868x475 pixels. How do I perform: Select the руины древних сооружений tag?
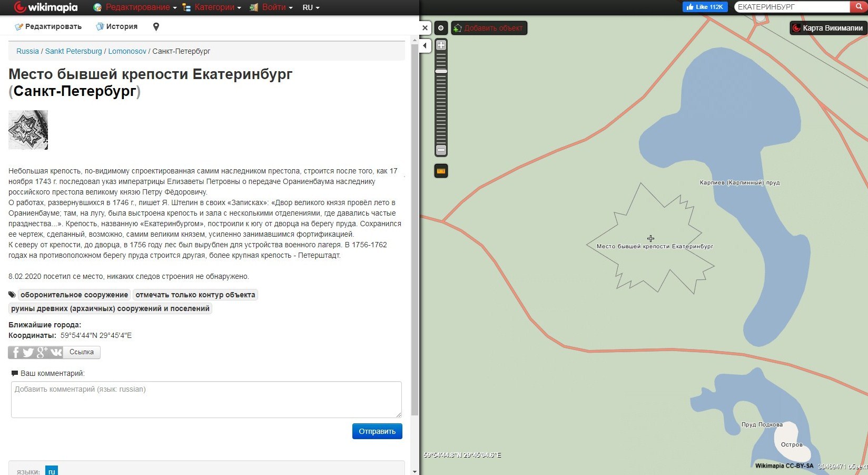point(110,308)
